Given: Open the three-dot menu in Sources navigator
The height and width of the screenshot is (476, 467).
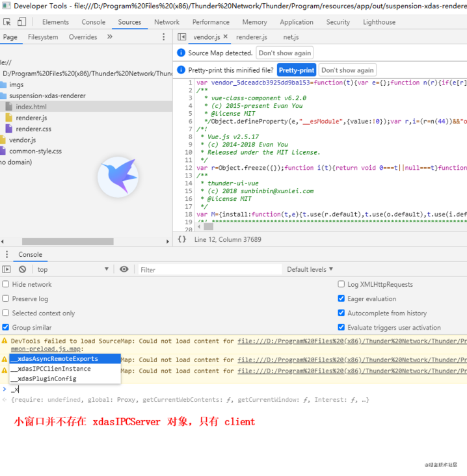Looking at the screenshot, I should (163, 37).
